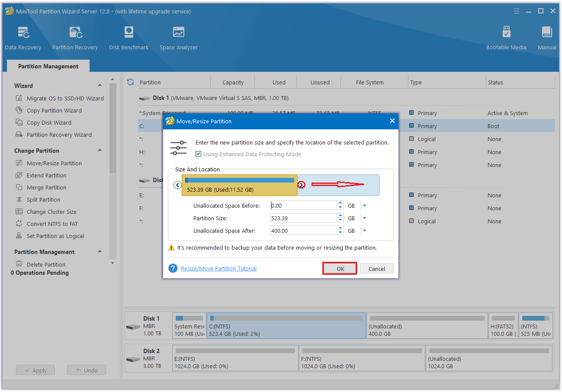The image size is (562, 392).
Task: Click the Unallocated Space Before field
Action: (x=303, y=206)
